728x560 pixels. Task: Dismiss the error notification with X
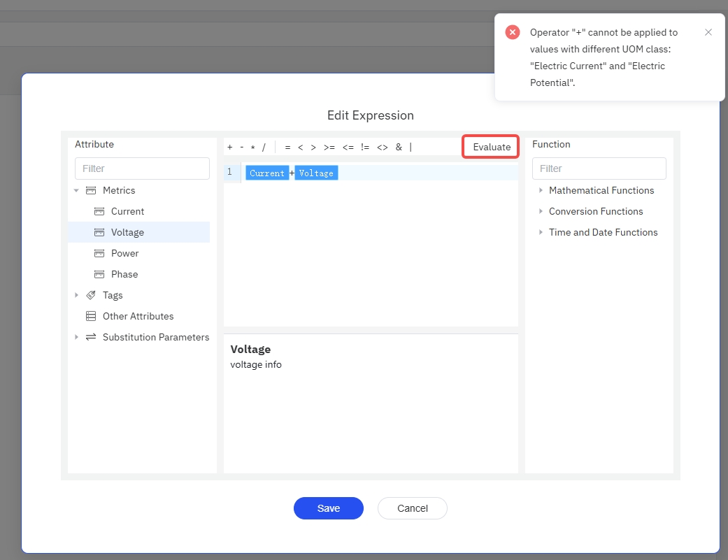pos(708,32)
